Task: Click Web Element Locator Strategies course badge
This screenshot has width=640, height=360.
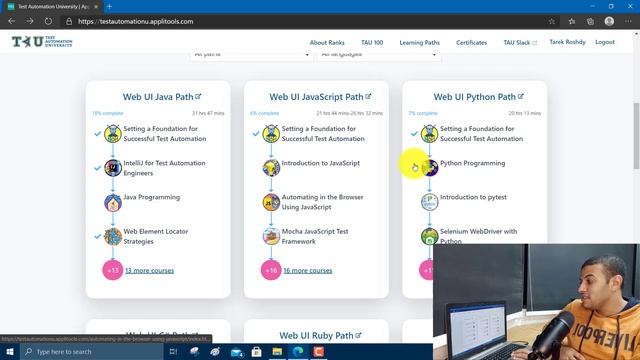Action: (113, 236)
